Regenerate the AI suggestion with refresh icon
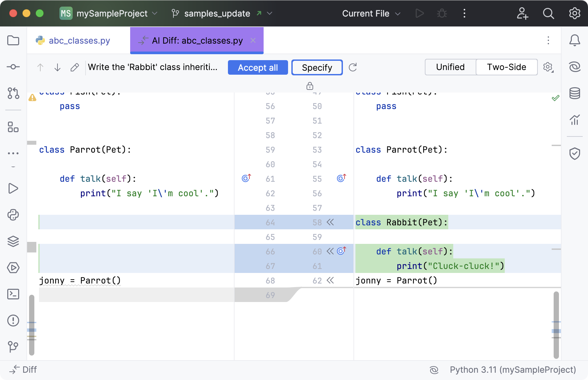Image resolution: width=588 pixels, height=380 pixels. pyautogui.click(x=353, y=67)
